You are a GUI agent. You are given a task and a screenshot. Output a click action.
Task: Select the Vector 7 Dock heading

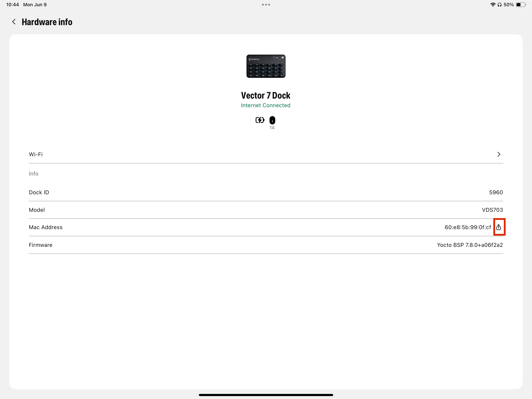point(266,95)
